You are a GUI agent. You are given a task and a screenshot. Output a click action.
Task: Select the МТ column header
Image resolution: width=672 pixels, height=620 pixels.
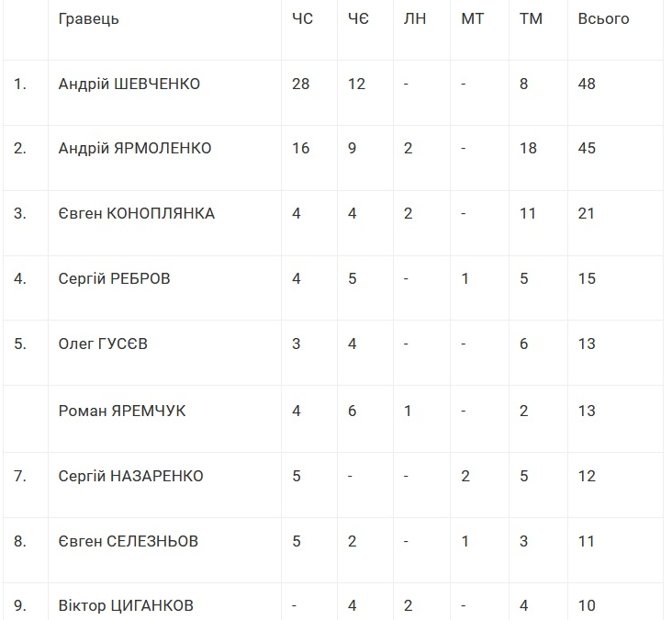[473, 18]
